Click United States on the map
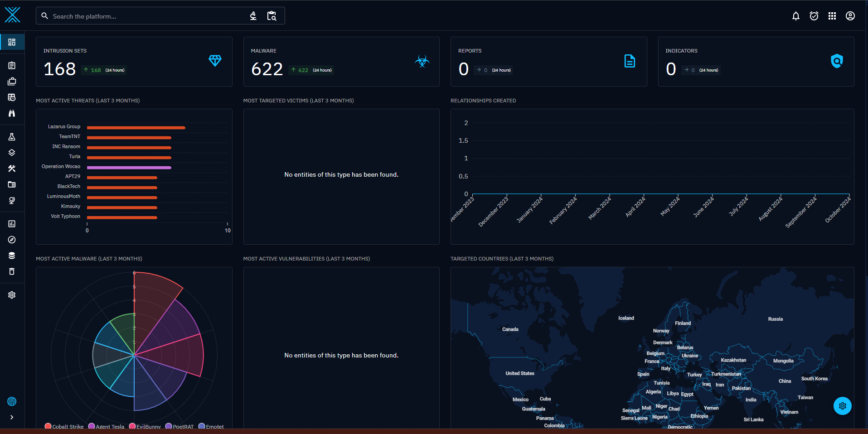 (520, 373)
